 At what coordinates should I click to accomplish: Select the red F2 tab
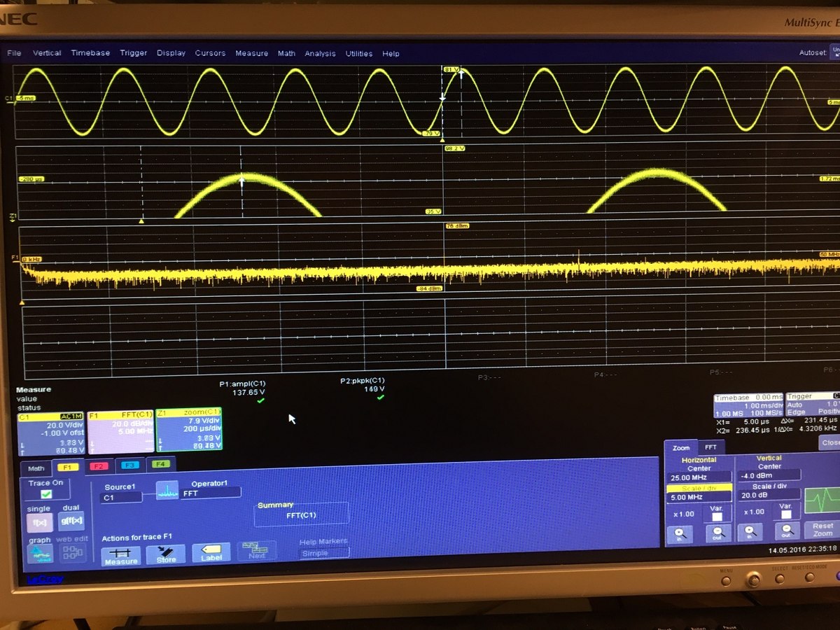[98, 465]
